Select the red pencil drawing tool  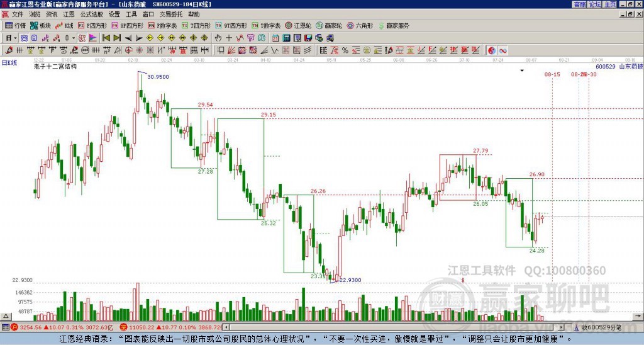coord(9,50)
